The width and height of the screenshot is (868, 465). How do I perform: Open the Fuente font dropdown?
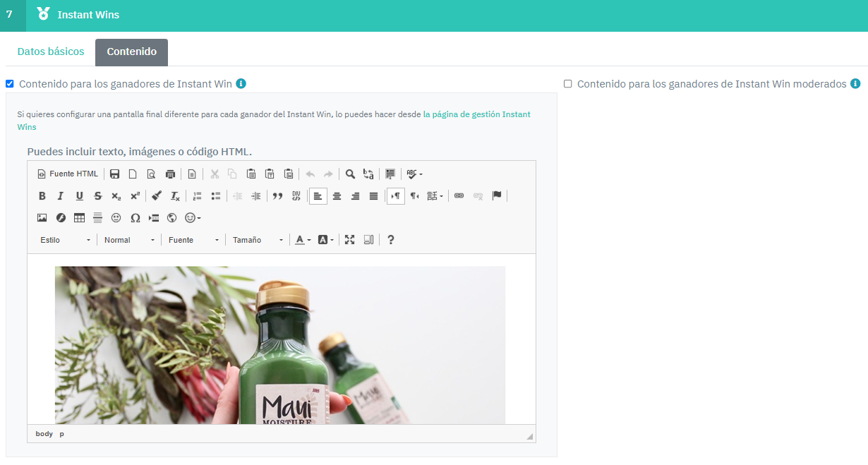(x=193, y=240)
